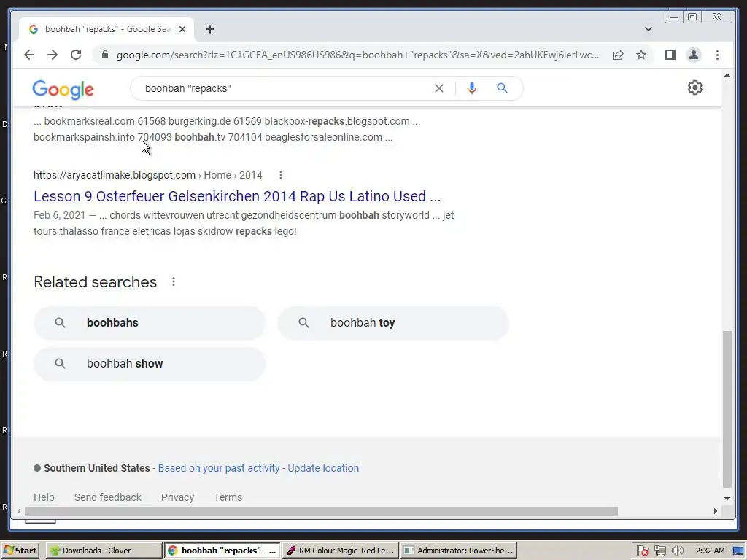Image resolution: width=747 pixels, height=560 pixels.
Task: Click the Google logo
Action: [x=63, y=89]
